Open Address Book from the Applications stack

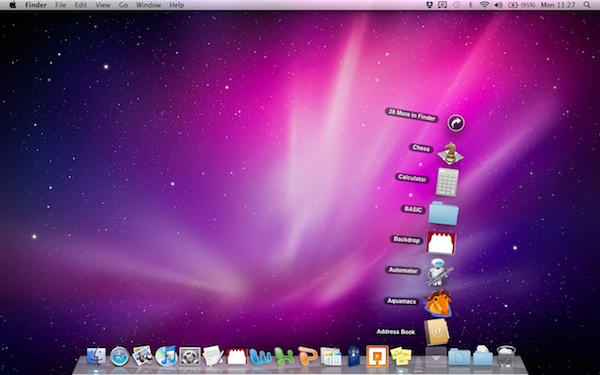(436, 332)
